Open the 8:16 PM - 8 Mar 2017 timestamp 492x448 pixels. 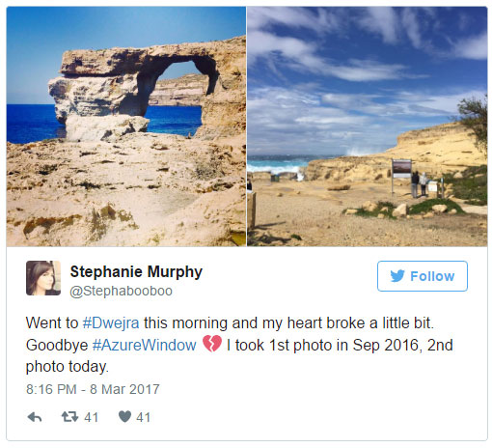(x=93, y=389)
